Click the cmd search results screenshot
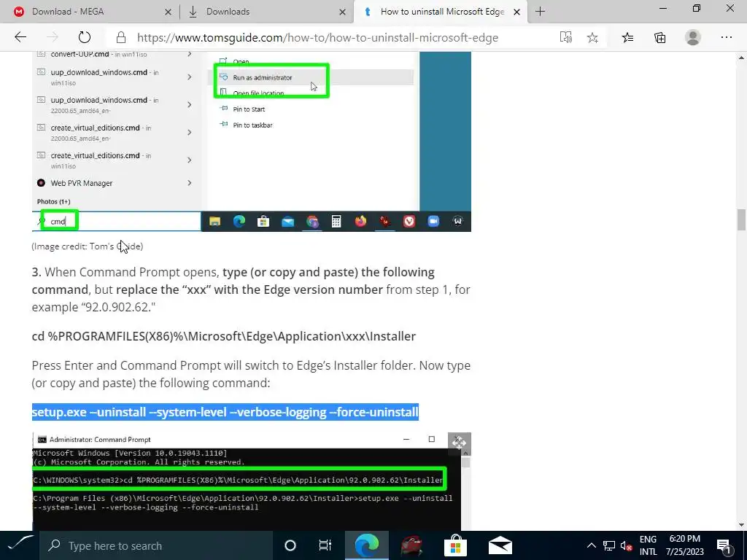747x560 pixels. (x=252, y=141)
